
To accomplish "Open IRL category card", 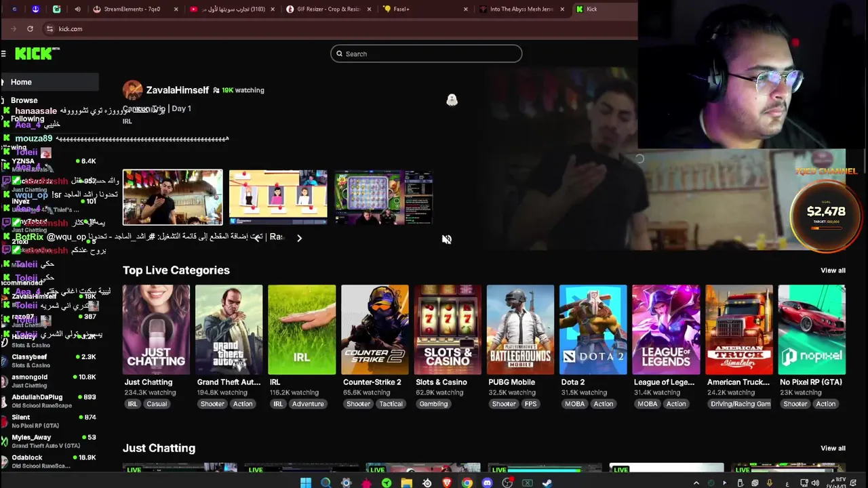I will pyautogui.click(x=302, y=329).
